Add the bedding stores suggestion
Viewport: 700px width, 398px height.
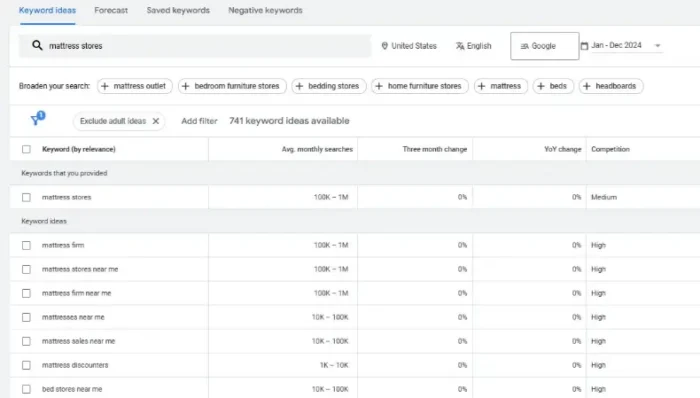[x=329, y=86]
